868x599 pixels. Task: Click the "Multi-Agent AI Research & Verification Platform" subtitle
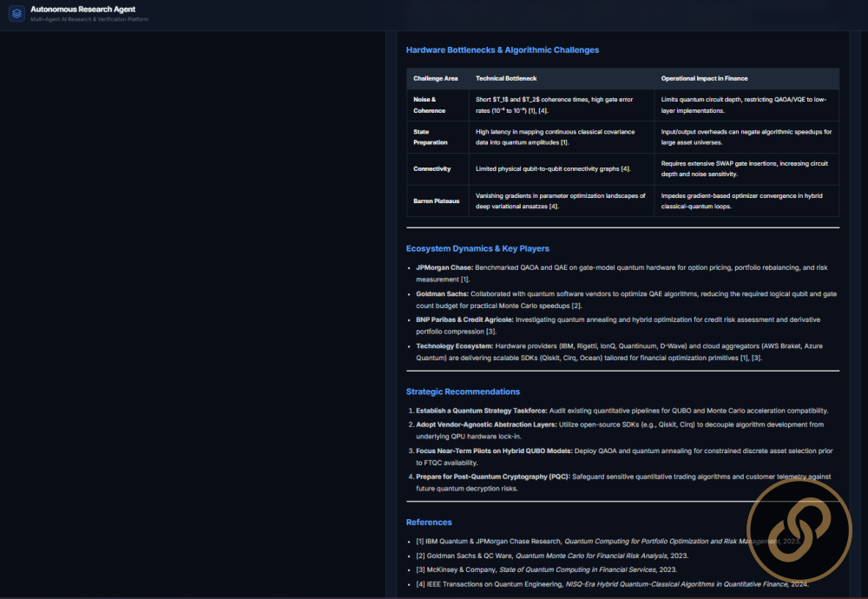click(89, 19)
